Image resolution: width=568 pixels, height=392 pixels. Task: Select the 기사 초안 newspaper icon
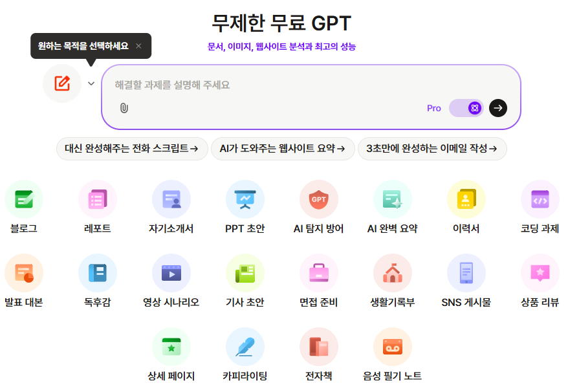click(x=245, y=273)
